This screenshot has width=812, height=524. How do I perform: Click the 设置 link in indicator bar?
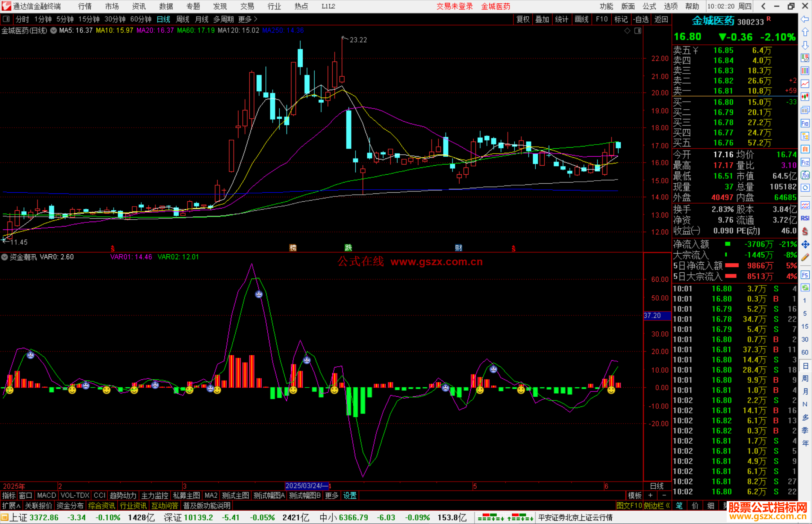coord(350,495)
